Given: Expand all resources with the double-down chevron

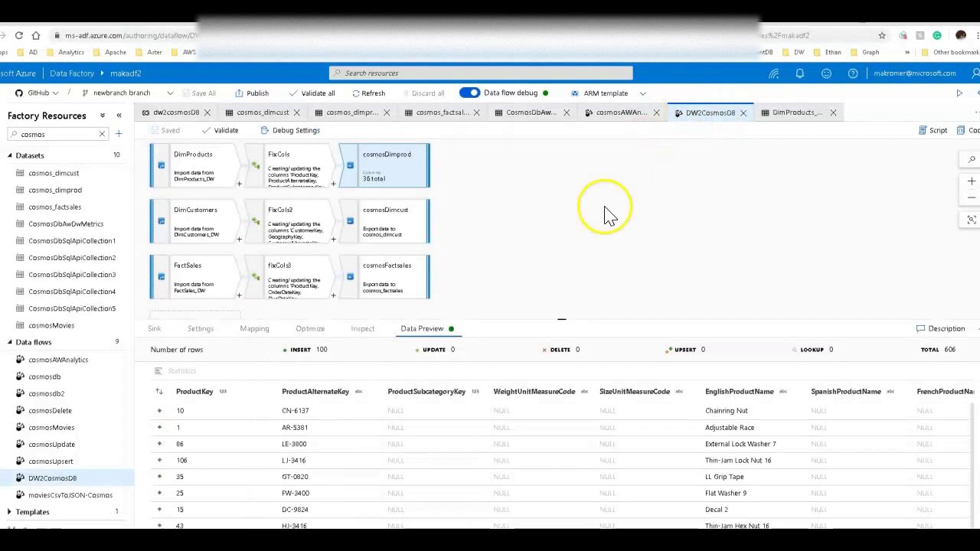Looking at the screenshot, I should (x=102, y=116).
